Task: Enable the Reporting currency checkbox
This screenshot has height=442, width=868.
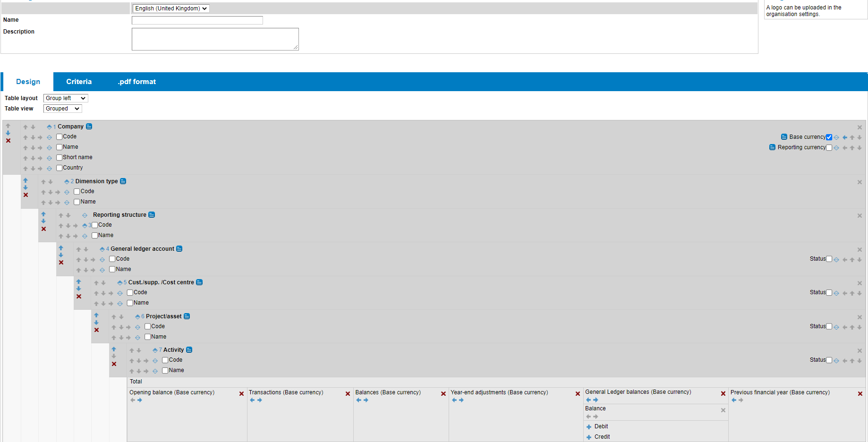Action: click(x=829, y=148)
